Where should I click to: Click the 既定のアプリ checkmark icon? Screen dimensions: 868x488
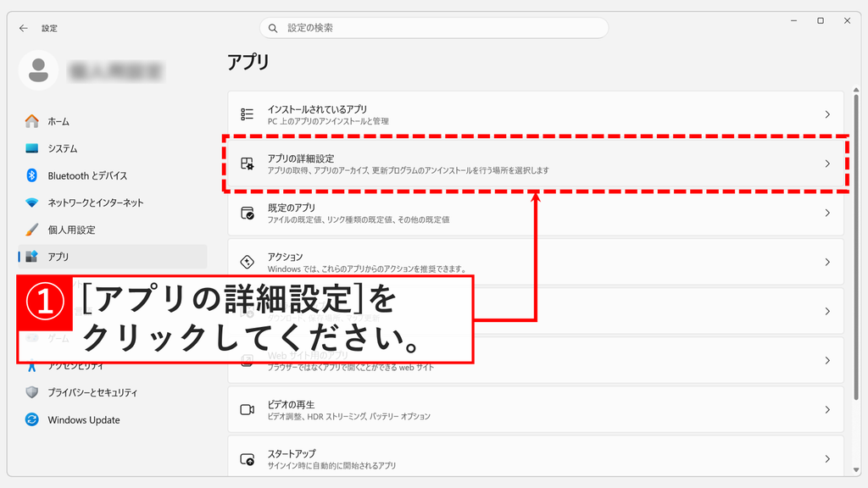coord(247,213)
